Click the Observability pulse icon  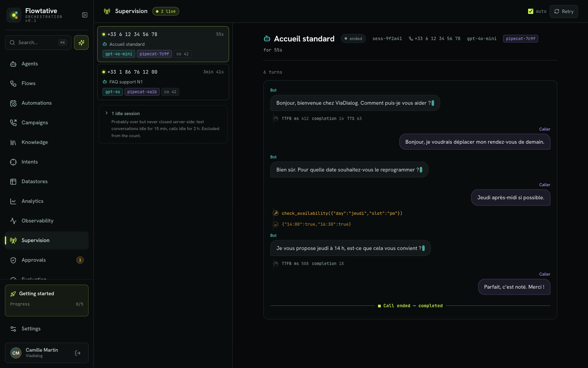click(13, 221)
